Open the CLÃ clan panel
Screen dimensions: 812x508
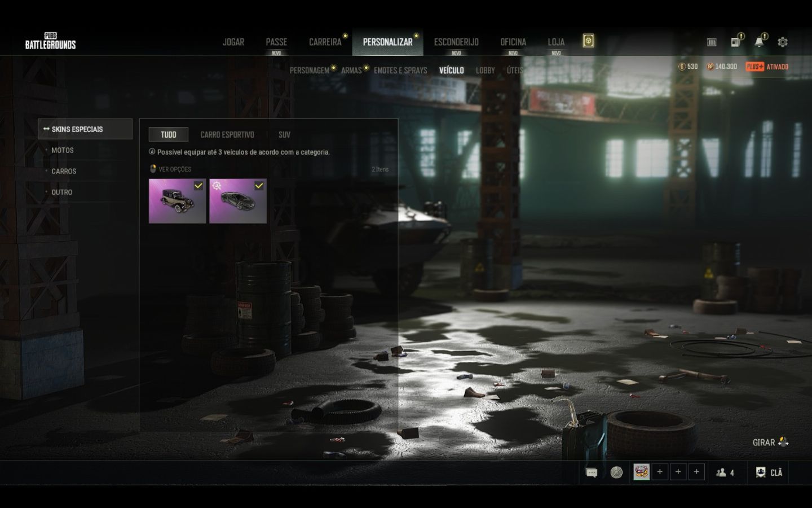(x=769, y=472)
